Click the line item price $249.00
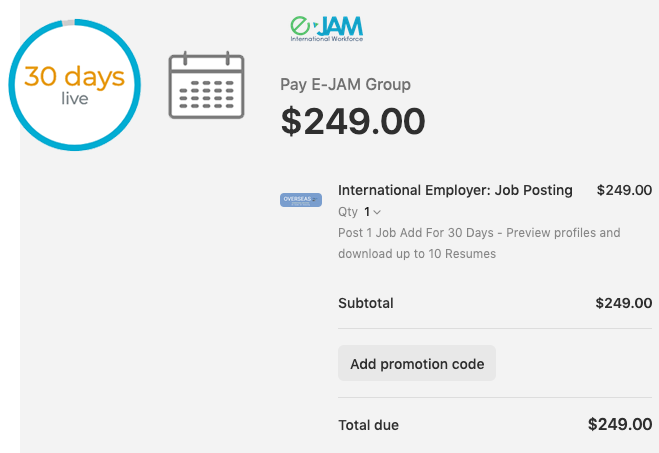This screenshot has width=659, height=453. pyautogui.click(x=624, y=190)
